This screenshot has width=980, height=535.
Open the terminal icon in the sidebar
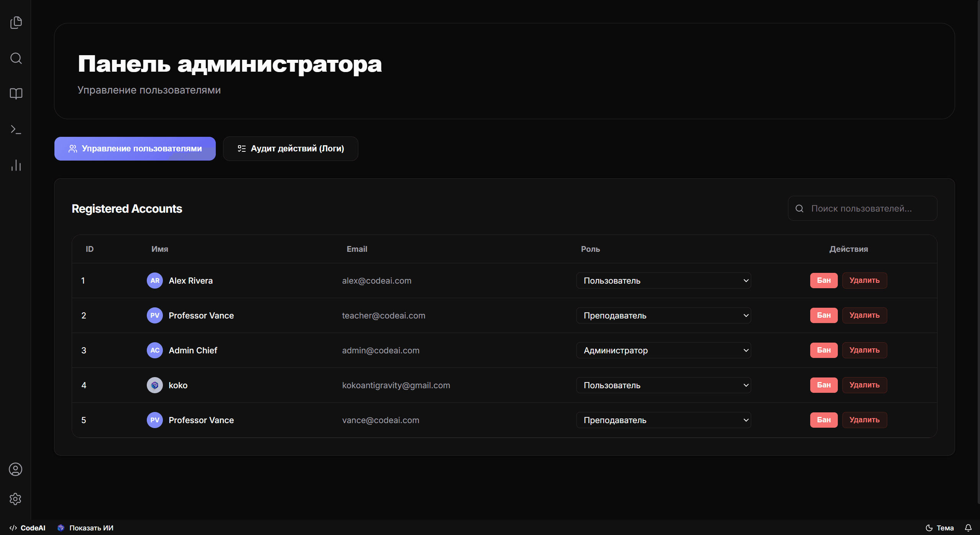tap(16, 130)
